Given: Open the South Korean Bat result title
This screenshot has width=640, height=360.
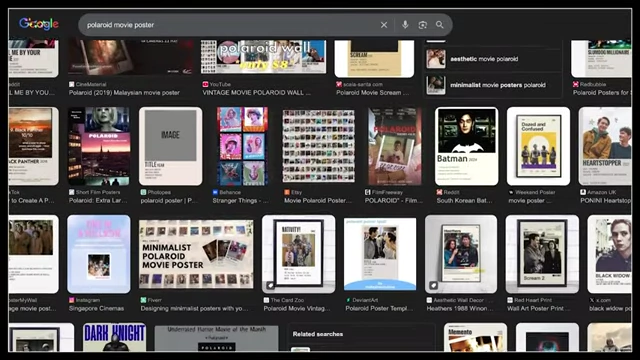Looking at the screenshot, I should coord(464,200).
